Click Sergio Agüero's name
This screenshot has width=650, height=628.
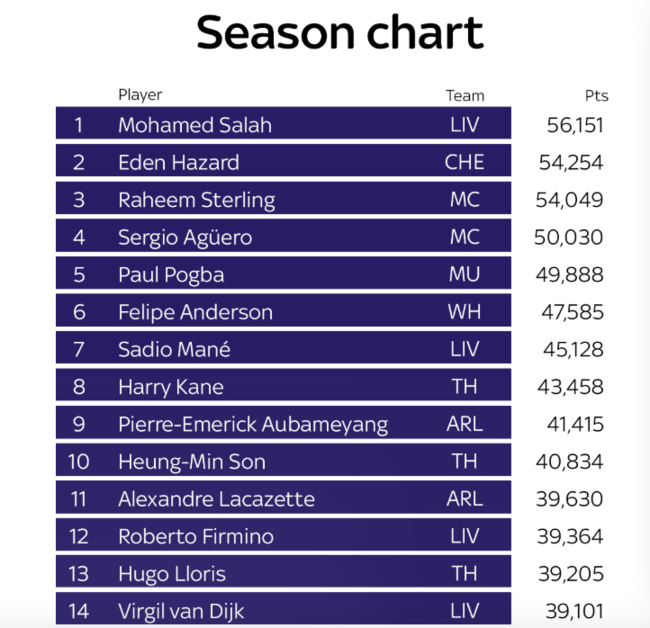pyautogui.click(x=185, y=237)
